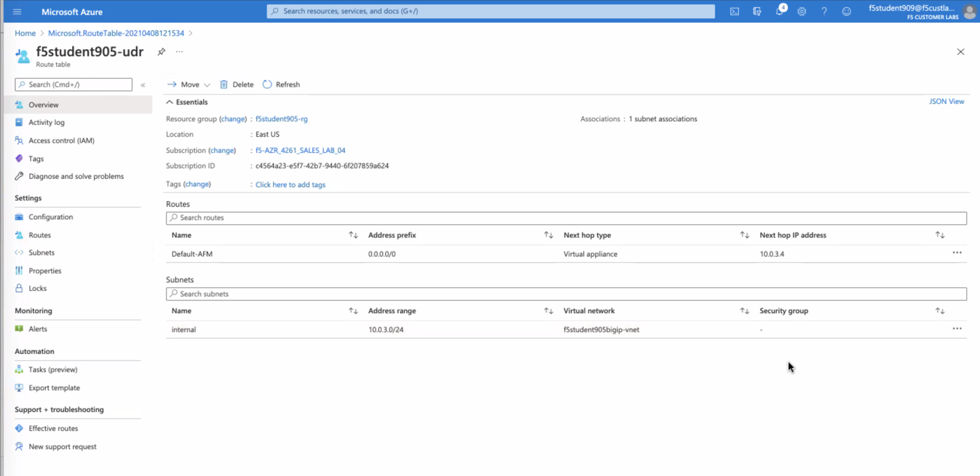Sort subnets by Address range

click(548, 311)
